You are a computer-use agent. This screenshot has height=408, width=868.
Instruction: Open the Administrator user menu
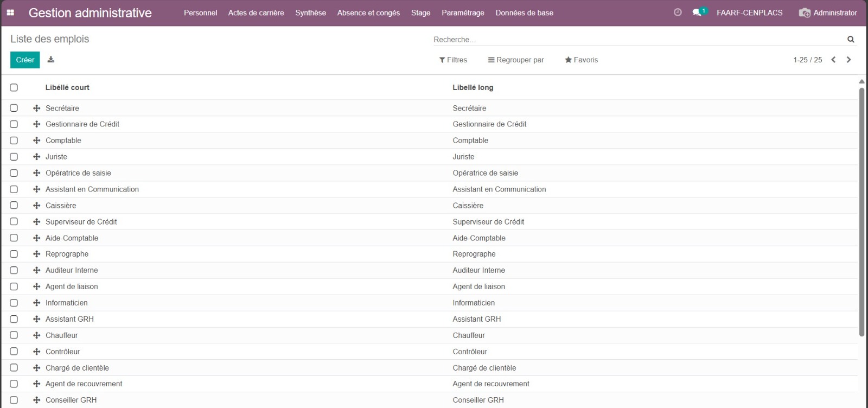click(x=828, y=12)
